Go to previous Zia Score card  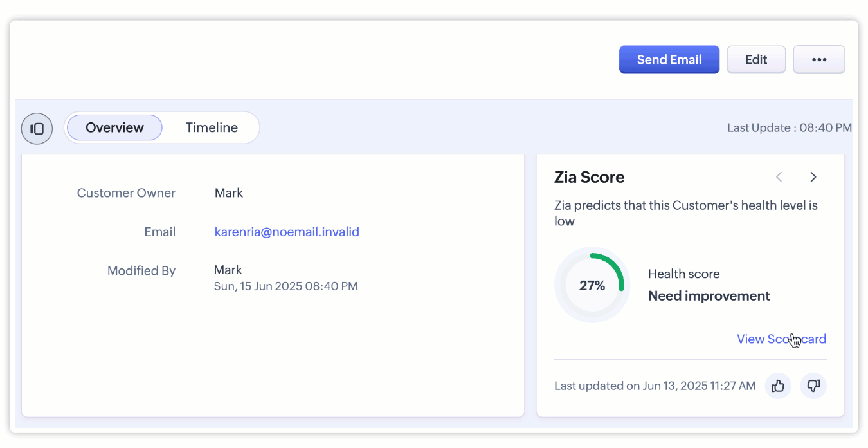779,177
